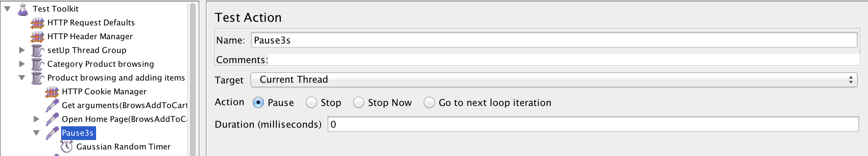The height and width of the screenshot is (156, 868).
Task: Click the Open Home Page sampler pipette icon
Action: 52,119
